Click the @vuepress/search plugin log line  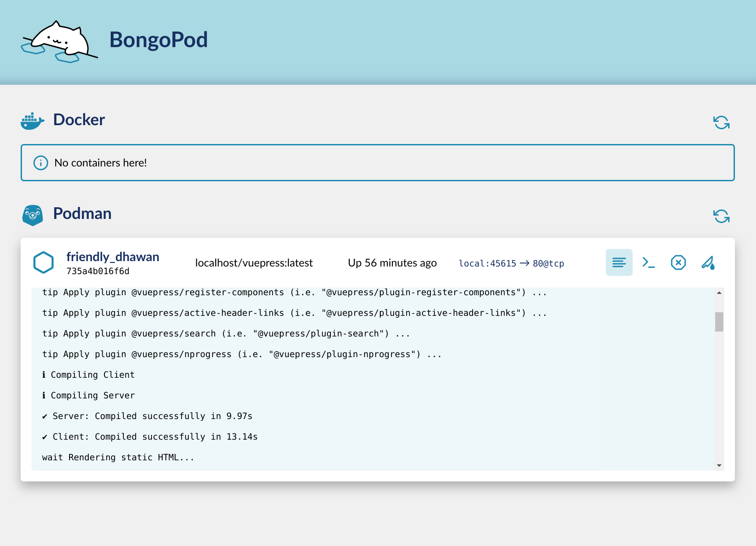click(x=226, y=333)
